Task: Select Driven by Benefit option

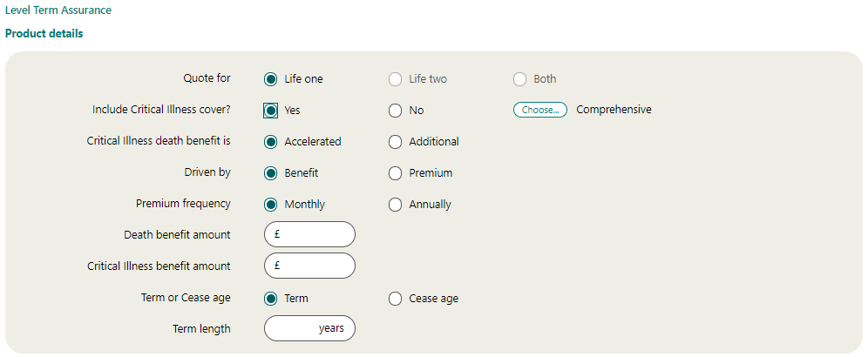Action: coord(271,173)
